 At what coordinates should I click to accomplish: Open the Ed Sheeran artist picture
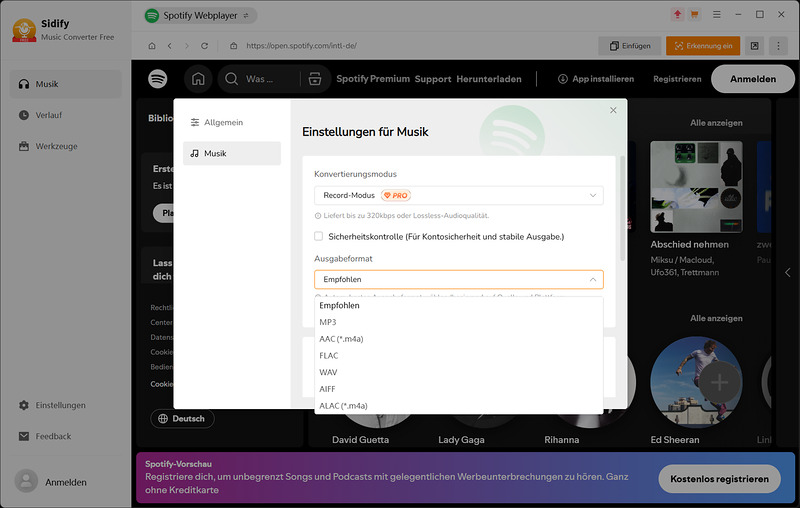(x=696, y=382)
